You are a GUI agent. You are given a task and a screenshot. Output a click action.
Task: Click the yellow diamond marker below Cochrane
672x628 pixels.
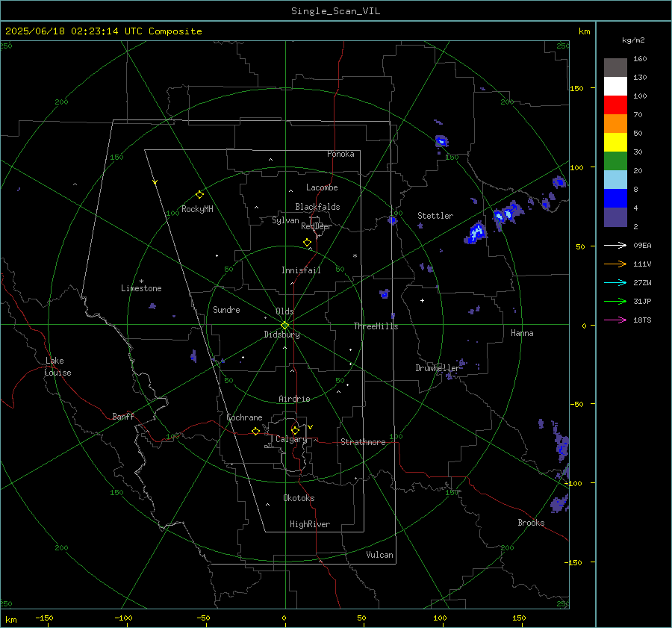[x=255, y=432]
